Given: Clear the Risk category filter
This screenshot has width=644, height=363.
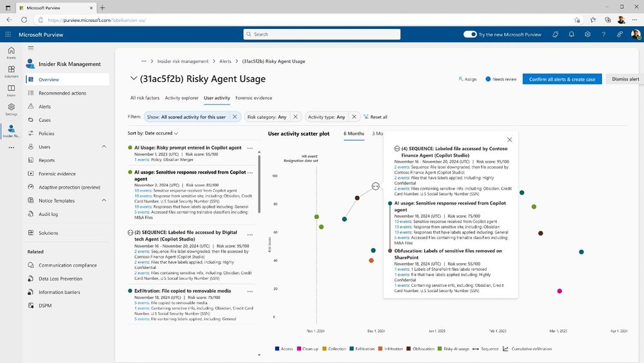Looking at the screenshot, I should 295,117.
